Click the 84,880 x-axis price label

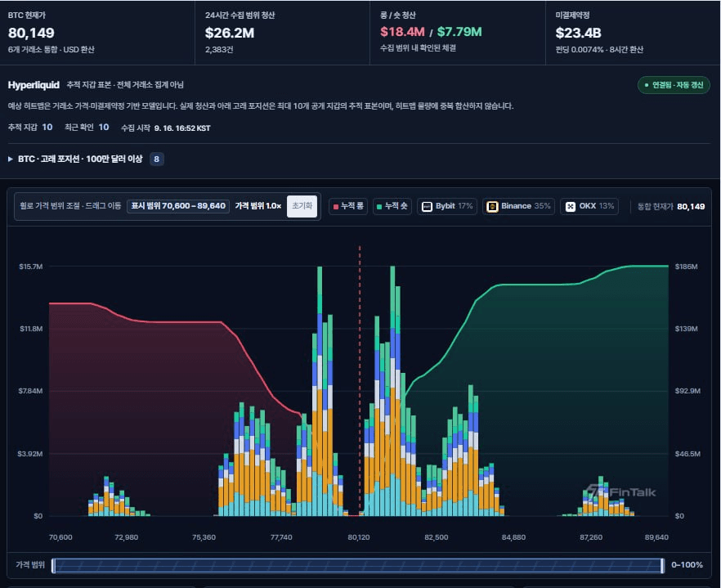513,537
